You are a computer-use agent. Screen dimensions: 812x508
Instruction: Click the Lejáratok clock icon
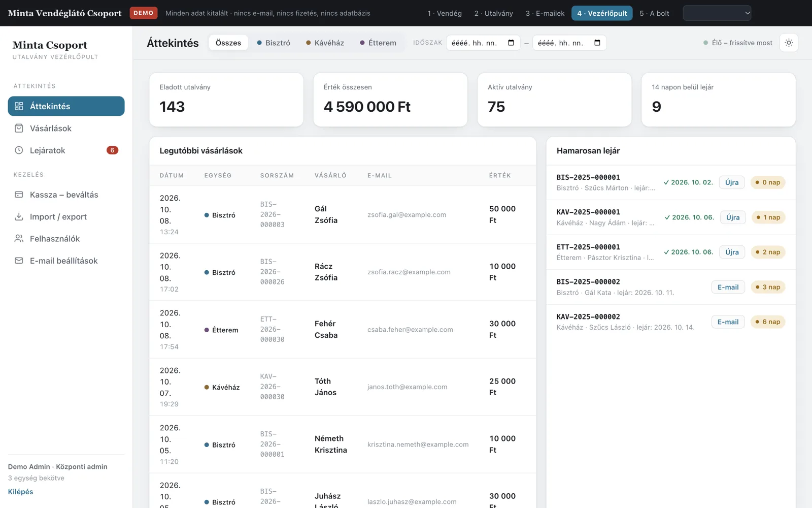click(x=19, y=150)
